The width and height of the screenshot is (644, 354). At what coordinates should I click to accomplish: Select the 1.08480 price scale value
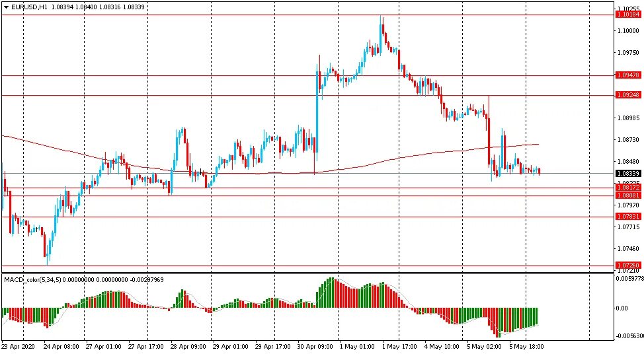[x=628, y=162]
